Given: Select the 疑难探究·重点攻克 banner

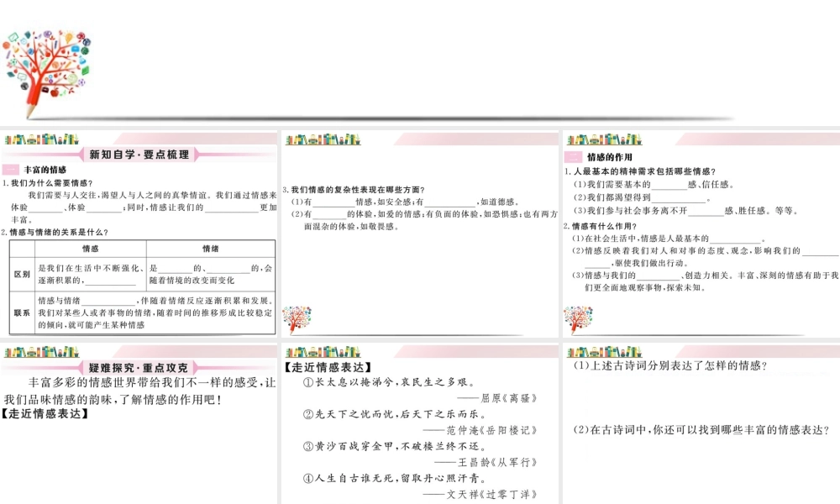Looking at the screenshot, I should [139, 367].
